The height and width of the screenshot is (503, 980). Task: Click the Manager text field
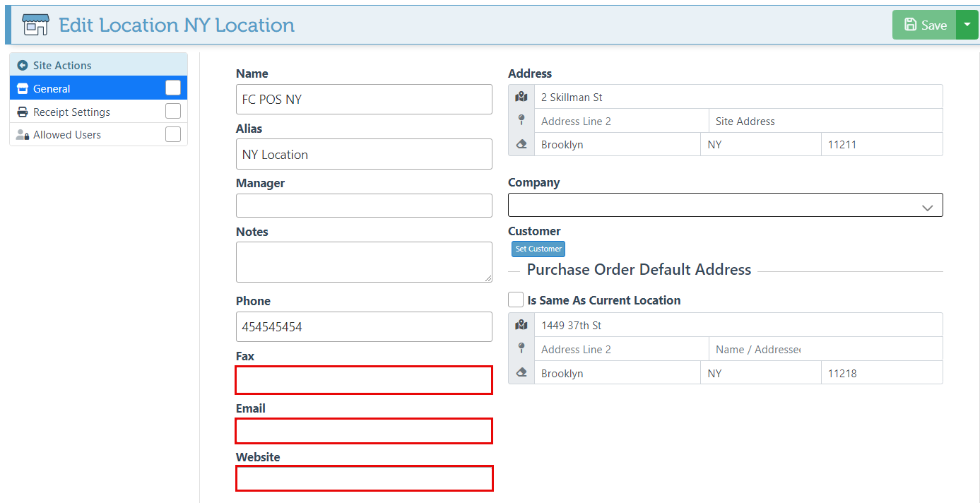pos(364,206)
